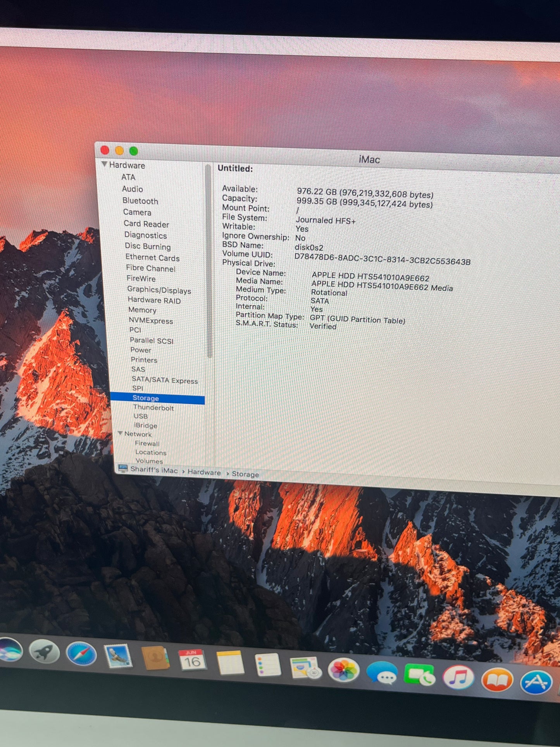560x747 pixels.
Task: Select USB entry in sidebar
Action: pos(141,416)
